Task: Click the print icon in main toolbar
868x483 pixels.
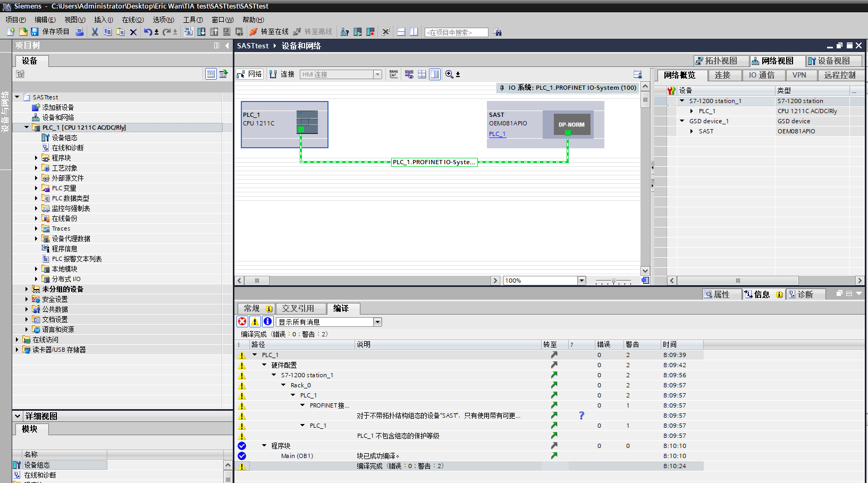Action: click(x=80, y=32)
